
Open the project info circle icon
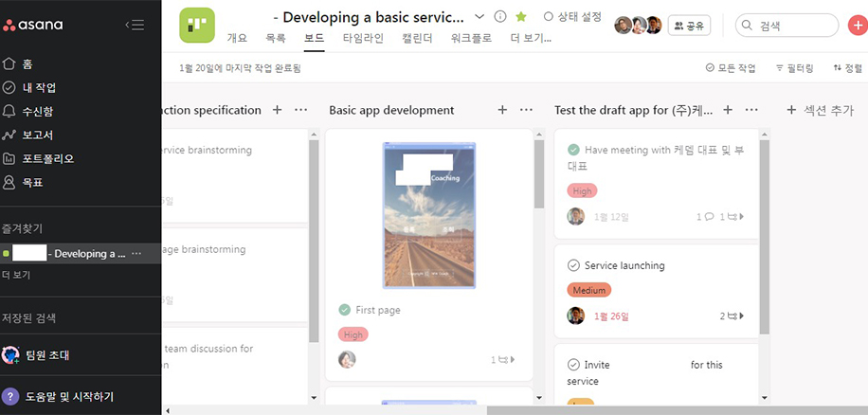tap(500, 17)
